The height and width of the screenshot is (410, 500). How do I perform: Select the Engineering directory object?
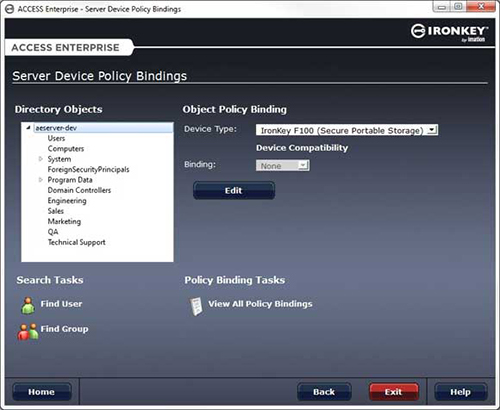point(67,201)
